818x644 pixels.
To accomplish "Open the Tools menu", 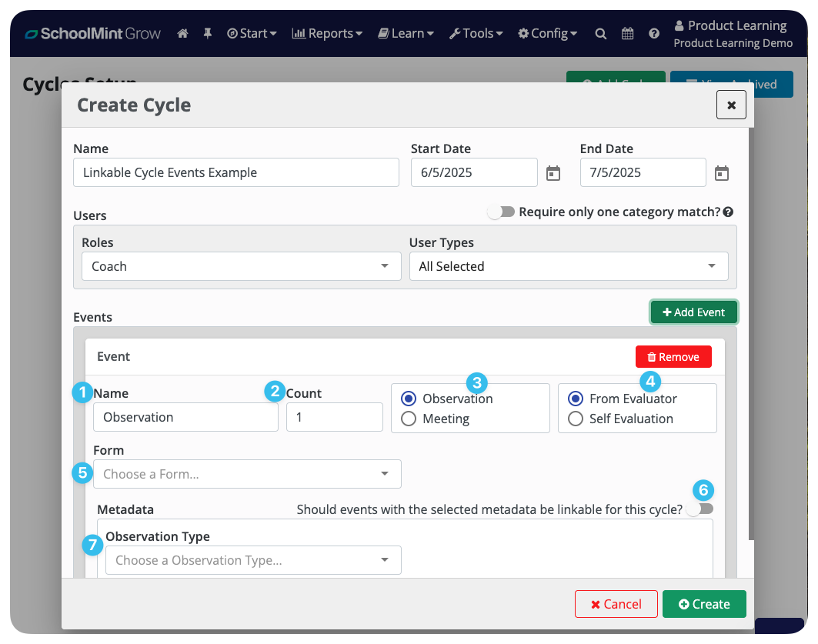I will pos(476,34).
